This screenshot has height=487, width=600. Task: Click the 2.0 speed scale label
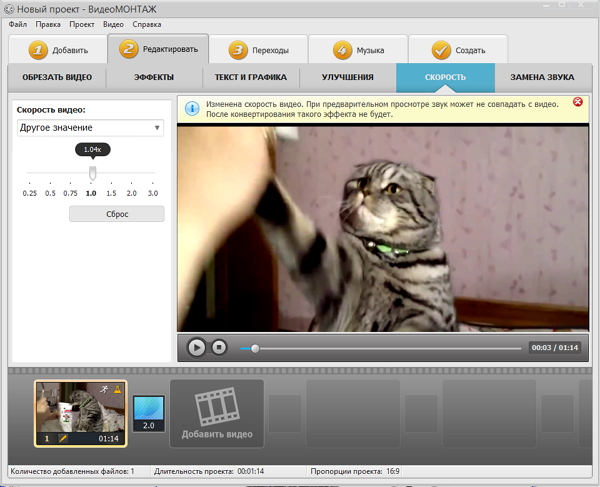[132, 193]
